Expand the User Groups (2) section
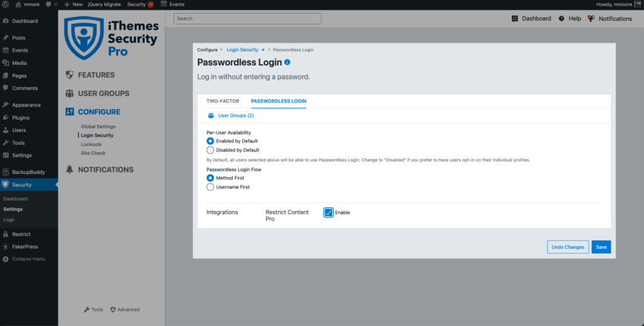 [231, 116]
